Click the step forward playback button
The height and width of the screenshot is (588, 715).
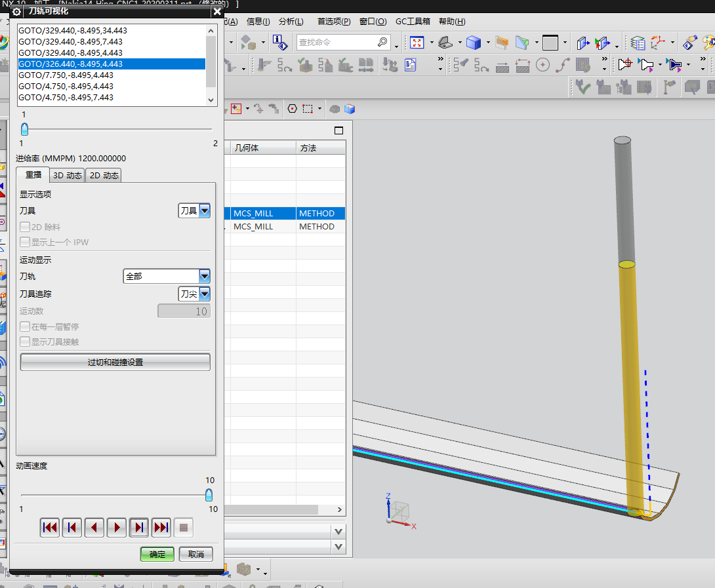tap(138, 527)
